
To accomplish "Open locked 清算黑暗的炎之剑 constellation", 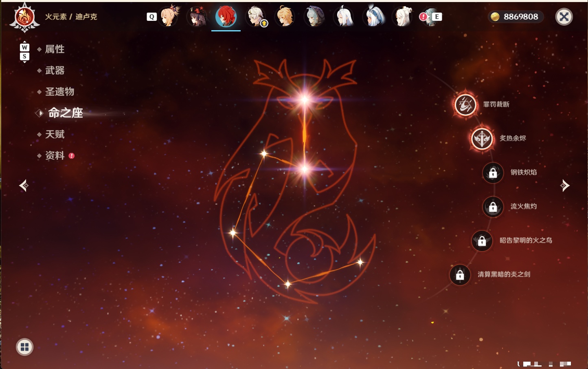I will pyautogui.click(x=460, y=274).
